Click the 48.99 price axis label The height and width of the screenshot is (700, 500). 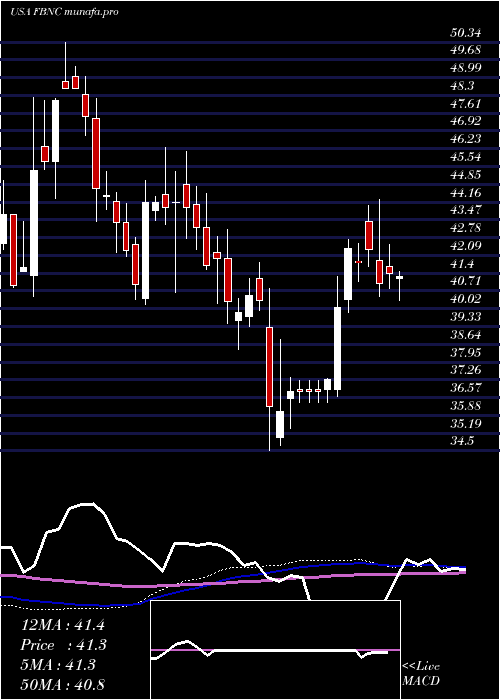[464, 68]
